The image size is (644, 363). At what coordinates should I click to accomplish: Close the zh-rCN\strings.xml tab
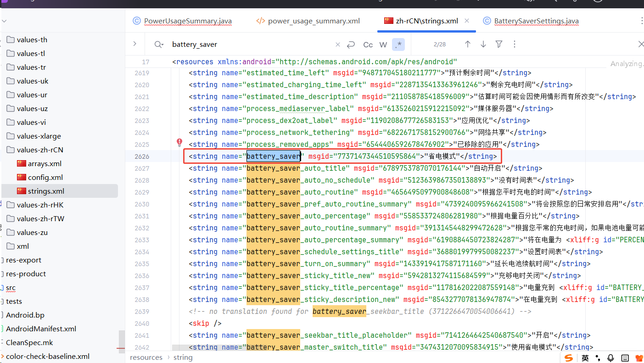(467, 21)
